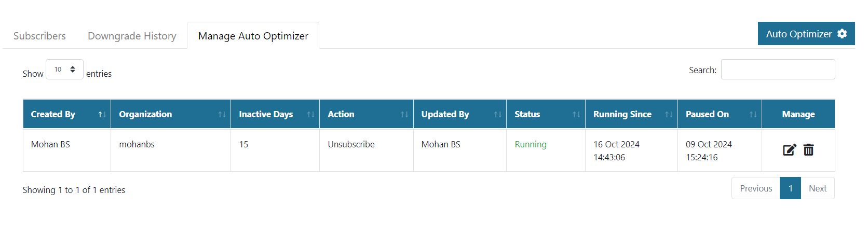868x234 pixels.
Task: Open the Downgrade History tab
Action: pos(132,36)
